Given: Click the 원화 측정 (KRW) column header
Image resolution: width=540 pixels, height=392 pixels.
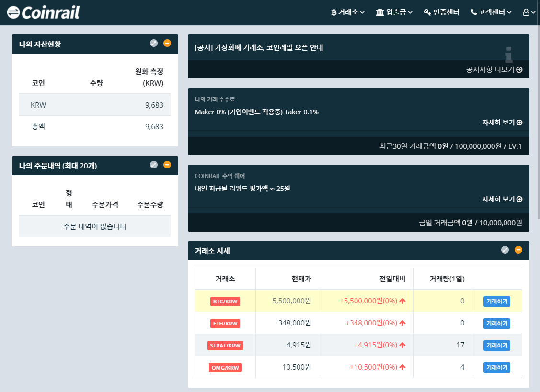Looking at the screenshot, I should click(x=149, y=77).
